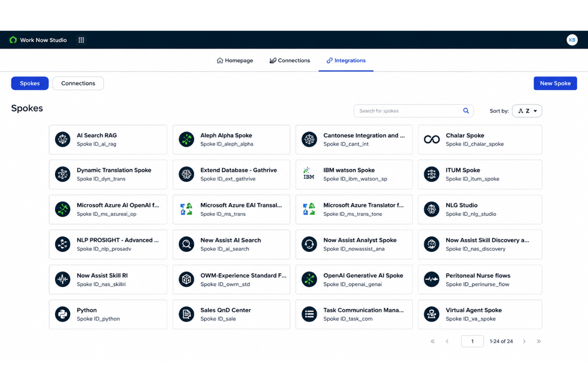Click the Spoke ID_chalar_spoke text

point(474,144)
